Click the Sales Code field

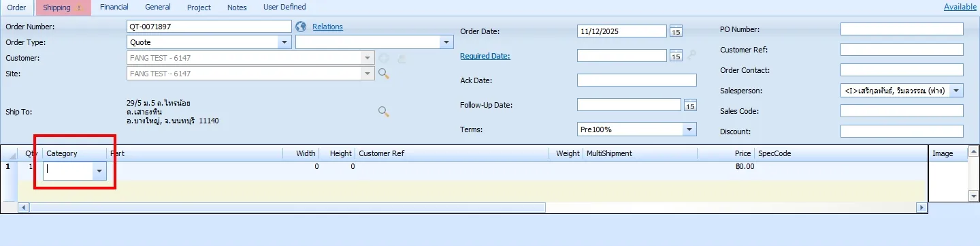(x=902, y=111)
